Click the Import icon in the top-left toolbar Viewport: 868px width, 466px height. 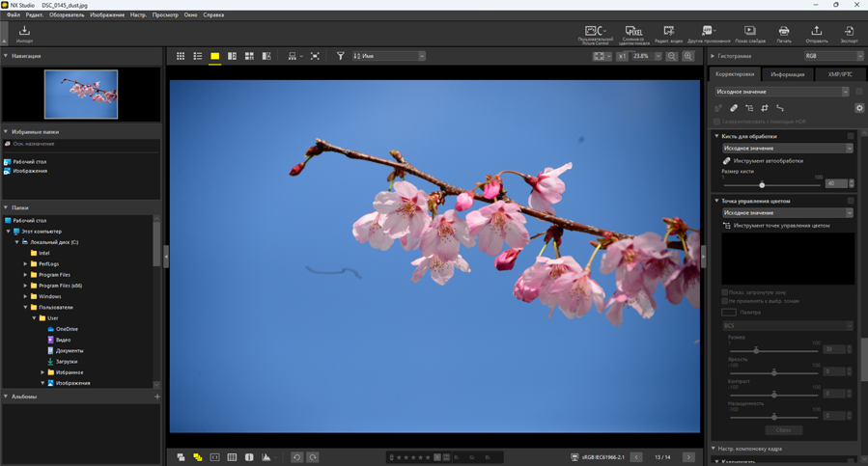click(x=24, y=34)
